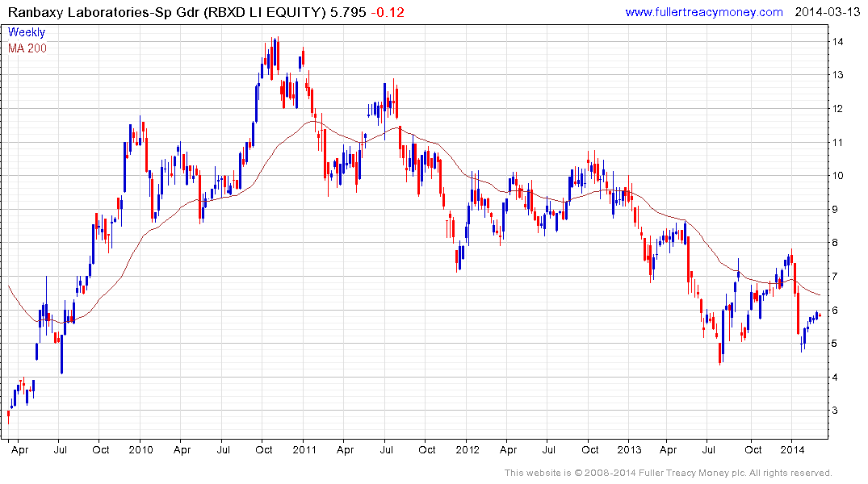
Task: Click y-axis price label 13
Action: point(837,75)
